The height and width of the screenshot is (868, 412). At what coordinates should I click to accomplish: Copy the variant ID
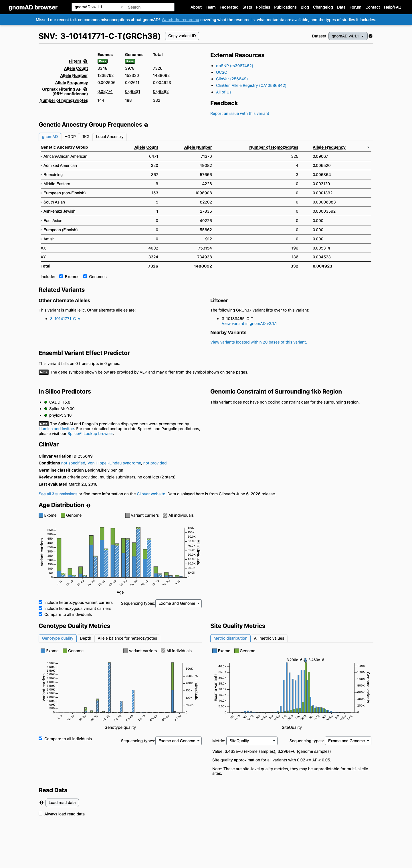182,36
